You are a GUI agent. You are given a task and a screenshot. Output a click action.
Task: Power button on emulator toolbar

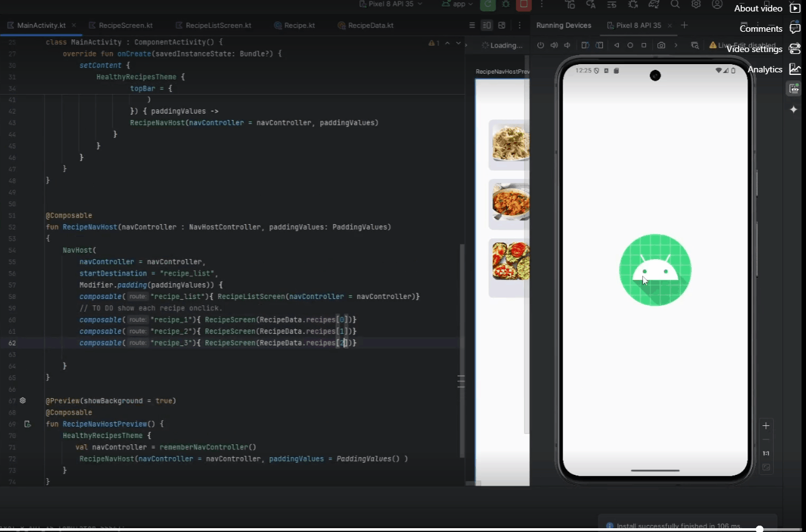point(541,46)
